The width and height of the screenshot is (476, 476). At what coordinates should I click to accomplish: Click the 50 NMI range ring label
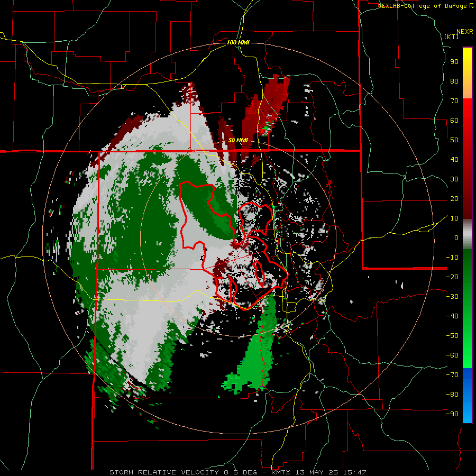coord(238,140)
